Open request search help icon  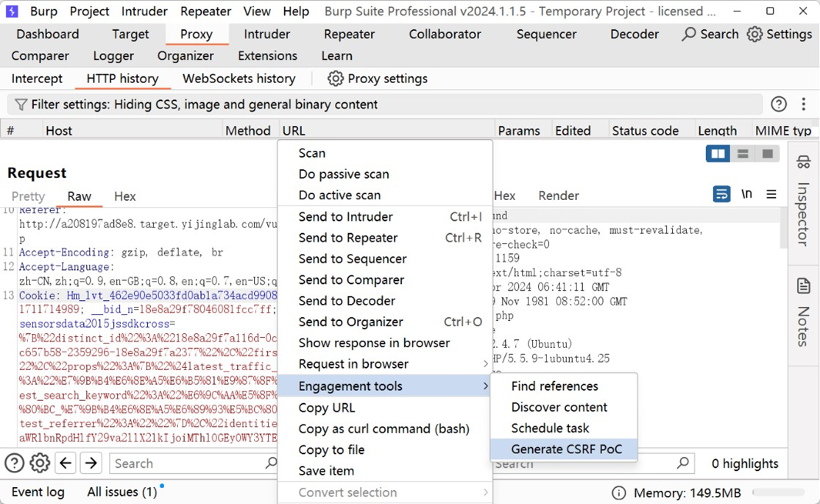(14, 464)
